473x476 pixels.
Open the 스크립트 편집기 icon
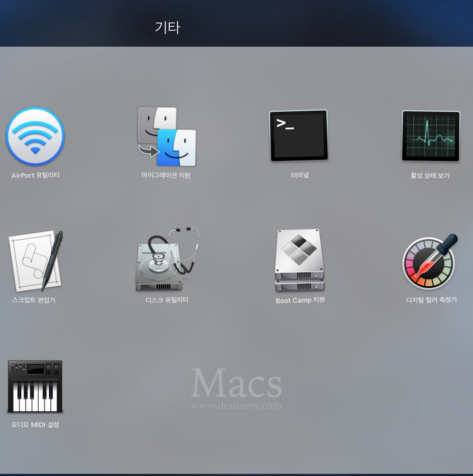pos(35,261)
